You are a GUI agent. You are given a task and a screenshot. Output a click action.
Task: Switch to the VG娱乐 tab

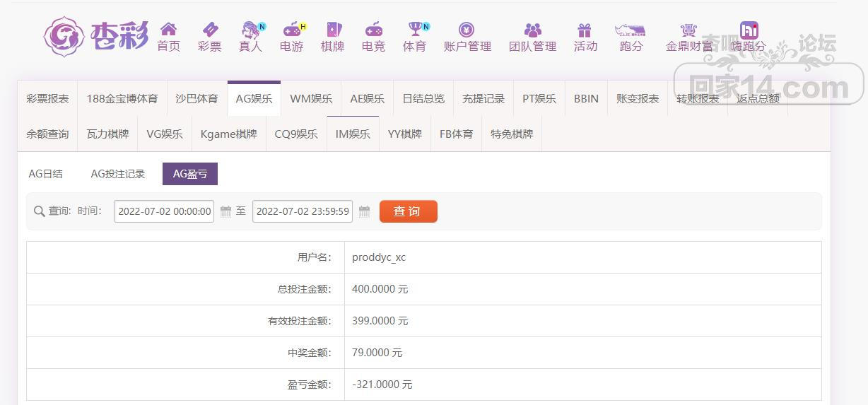[165, 134]
